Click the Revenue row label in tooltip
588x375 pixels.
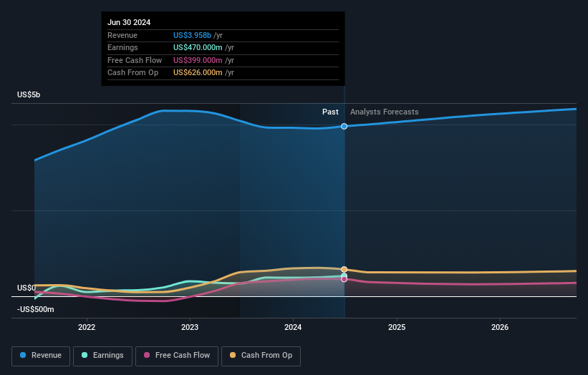[122, 35]
